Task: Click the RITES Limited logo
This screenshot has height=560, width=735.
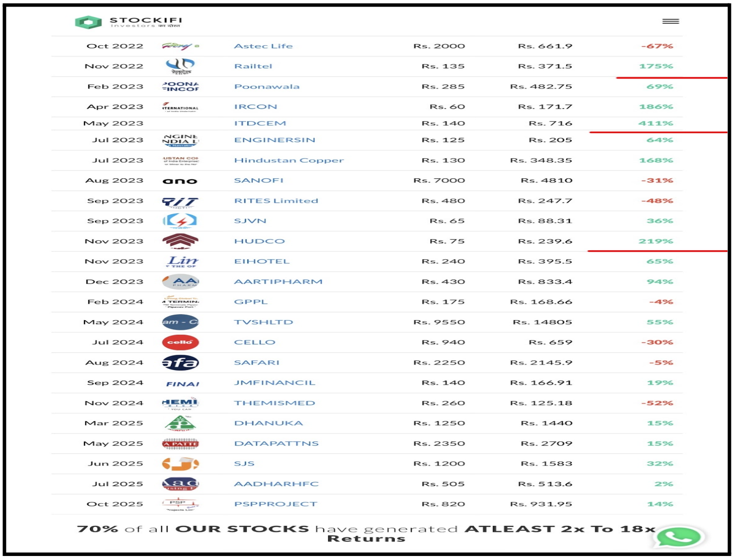Action: (180, 202)
